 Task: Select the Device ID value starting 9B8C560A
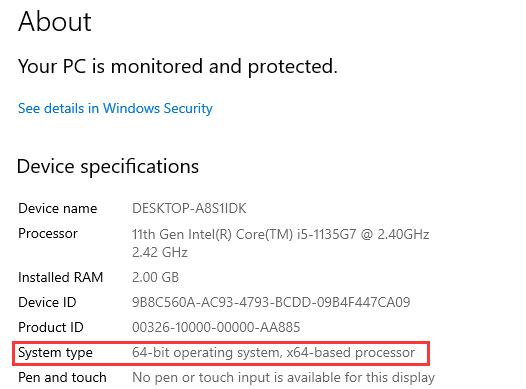click(271, 302)
